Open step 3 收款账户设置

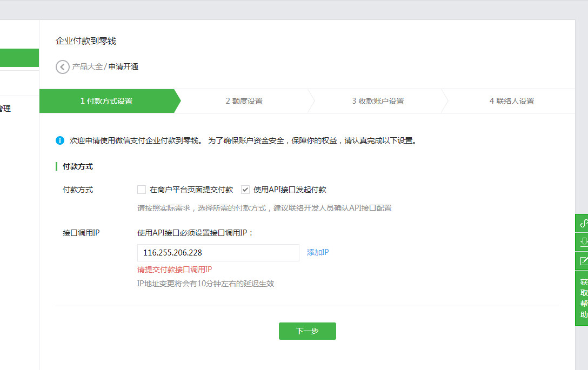click(378, 101)
